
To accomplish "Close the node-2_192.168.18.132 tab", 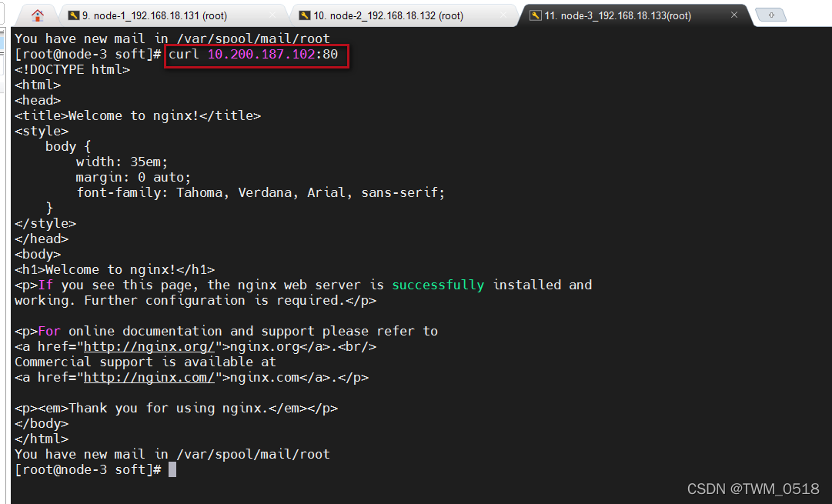I will pos(503,15).
